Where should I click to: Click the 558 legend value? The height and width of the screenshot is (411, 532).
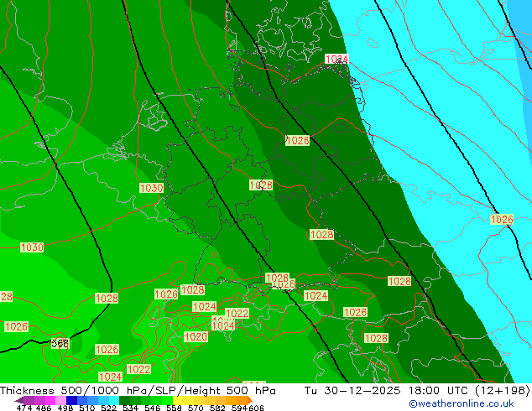click(x=174, y=408)
